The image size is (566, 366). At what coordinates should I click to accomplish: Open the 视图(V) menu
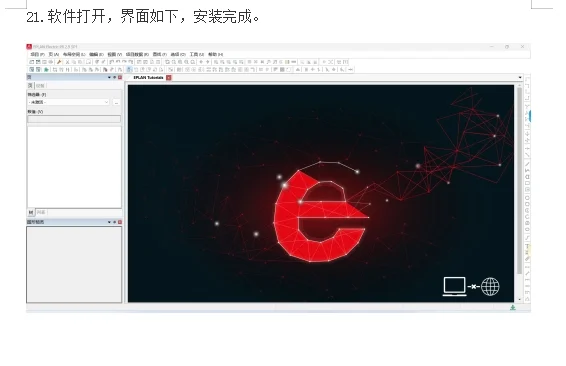pos(114,55)
